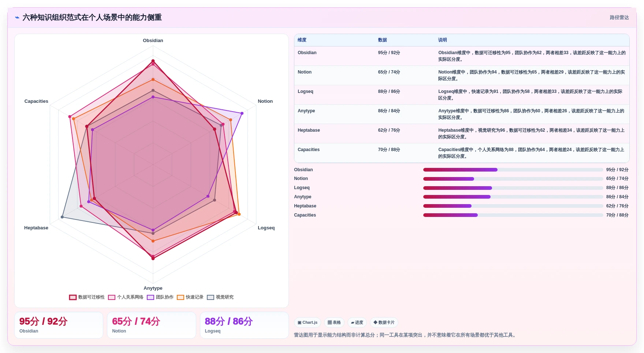
Task: Select the Notion table row name
Action: tap(305, 72)
